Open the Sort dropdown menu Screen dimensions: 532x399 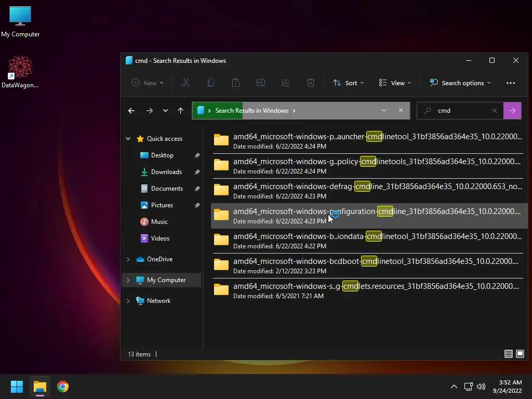[349, 83]
